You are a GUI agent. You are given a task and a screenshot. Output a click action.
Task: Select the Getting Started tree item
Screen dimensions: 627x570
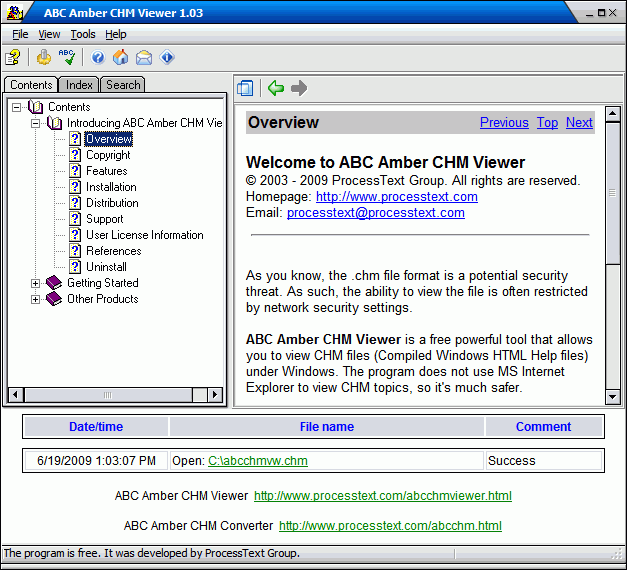pyautogui.click(x=102, y=283)
